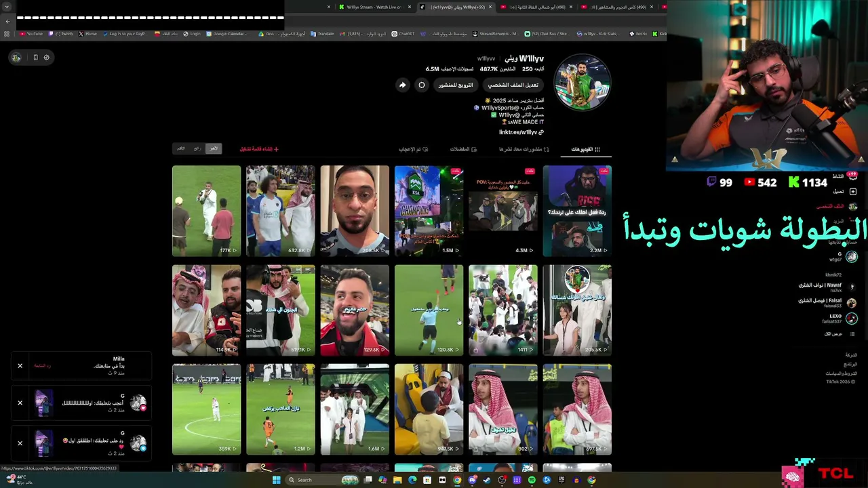The height and width of the screenshot is (488, 868).
Task: Click the create playlist link in red
Action: point(258,149)
